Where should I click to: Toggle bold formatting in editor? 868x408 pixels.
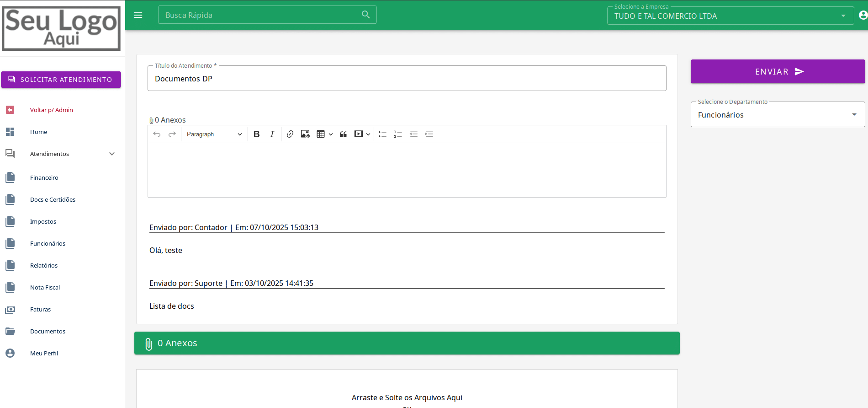tap(257, 134)
